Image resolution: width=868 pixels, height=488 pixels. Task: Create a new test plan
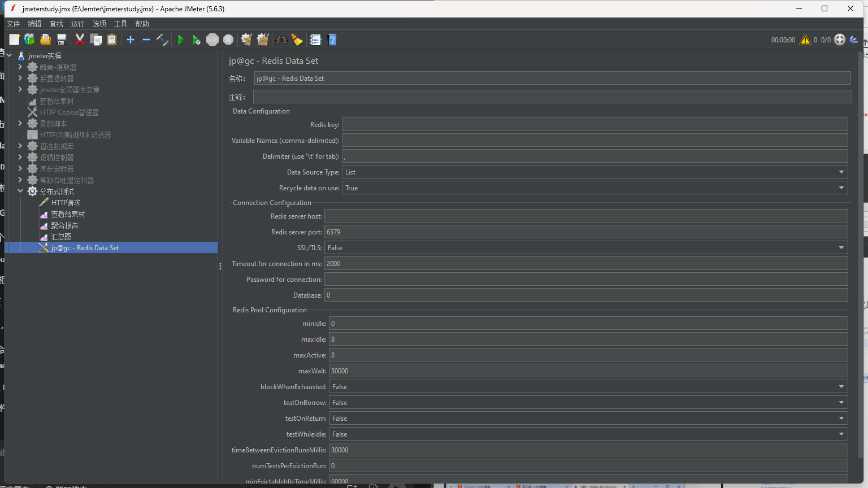[14, 40]
